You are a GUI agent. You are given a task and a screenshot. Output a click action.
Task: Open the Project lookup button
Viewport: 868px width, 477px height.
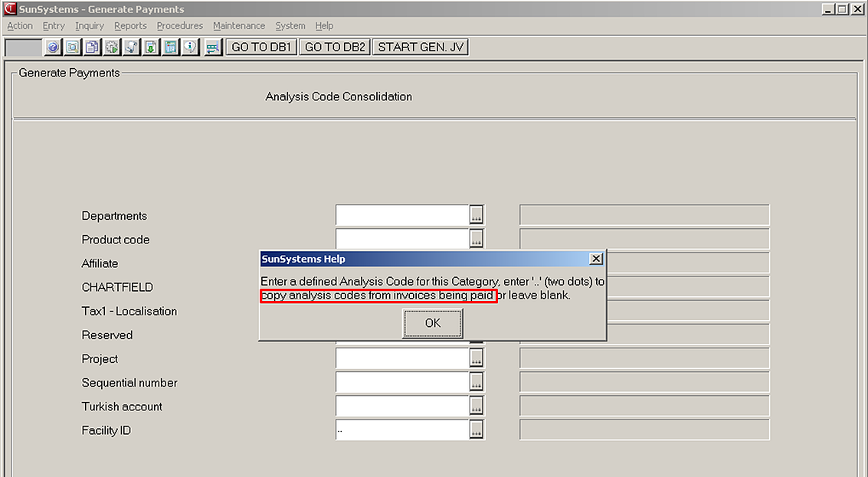476,358
